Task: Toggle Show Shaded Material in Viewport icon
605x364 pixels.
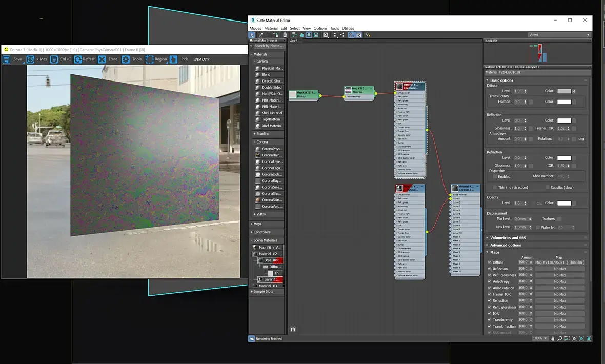Action: [x=309, y=35]
